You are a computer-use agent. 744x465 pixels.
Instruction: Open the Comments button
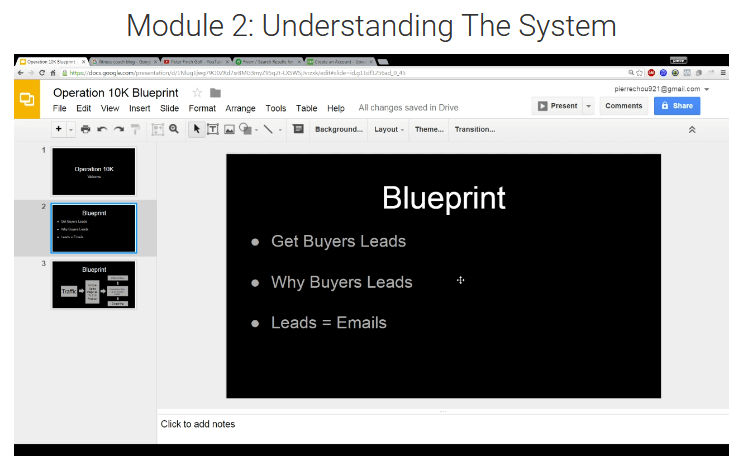click(623, 106)
